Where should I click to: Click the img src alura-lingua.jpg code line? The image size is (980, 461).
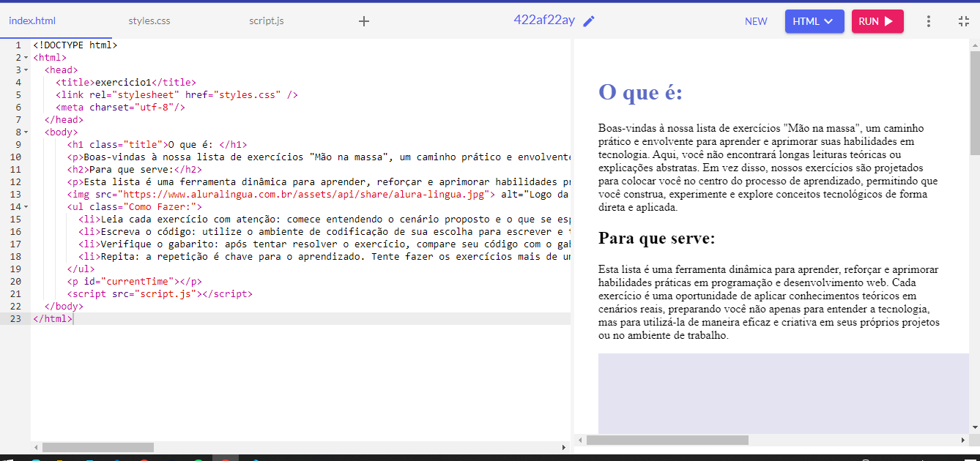[x=318, y=195]
